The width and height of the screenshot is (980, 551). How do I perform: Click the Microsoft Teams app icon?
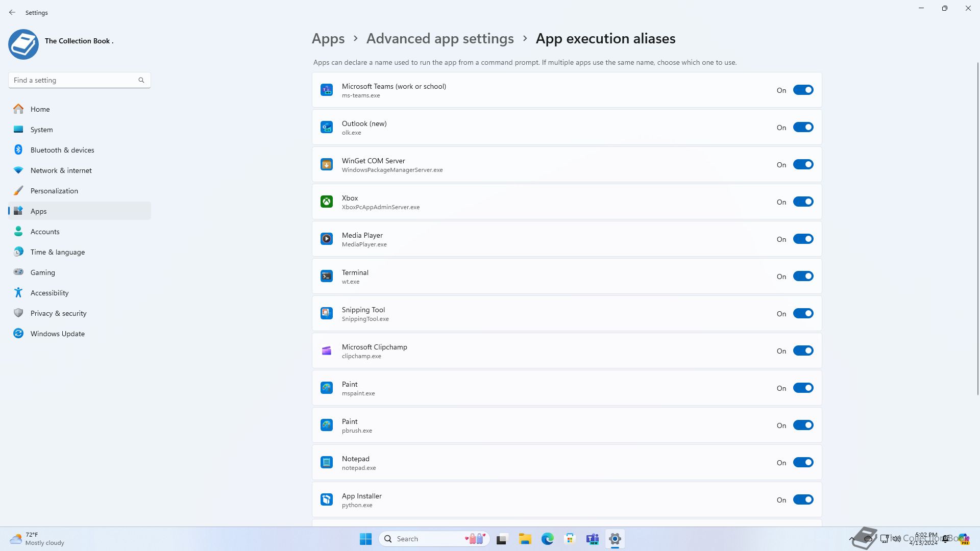[327, 90]
